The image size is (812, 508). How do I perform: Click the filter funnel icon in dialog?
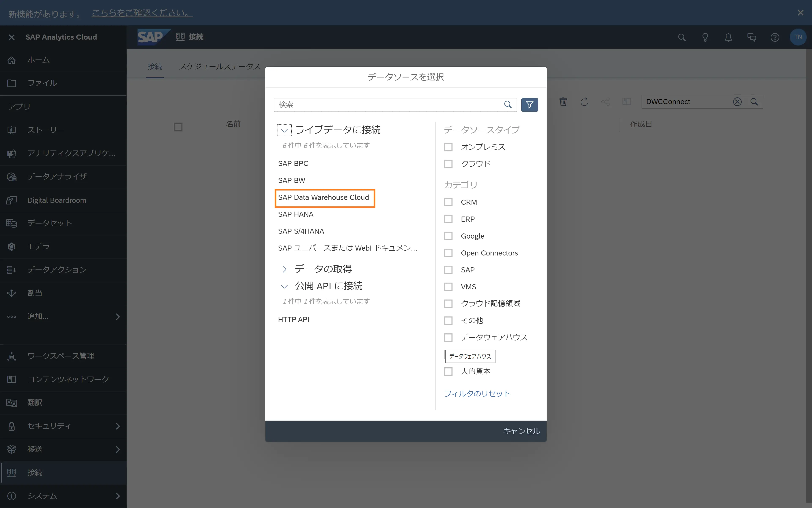point(529,105)
